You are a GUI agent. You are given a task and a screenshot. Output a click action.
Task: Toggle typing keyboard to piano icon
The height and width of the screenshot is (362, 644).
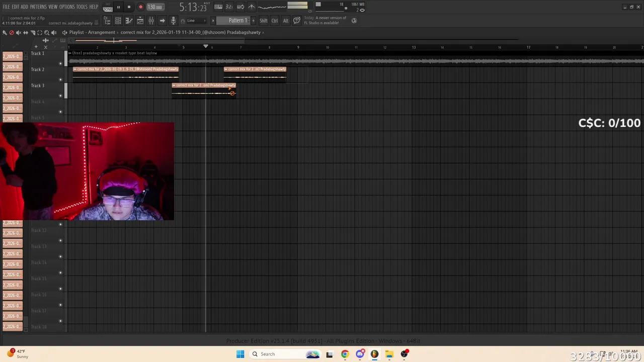click(218, 7)
